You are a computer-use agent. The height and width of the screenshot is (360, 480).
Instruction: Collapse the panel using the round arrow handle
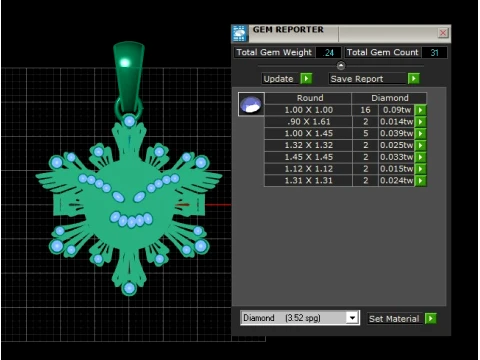(x=341, y=66)
